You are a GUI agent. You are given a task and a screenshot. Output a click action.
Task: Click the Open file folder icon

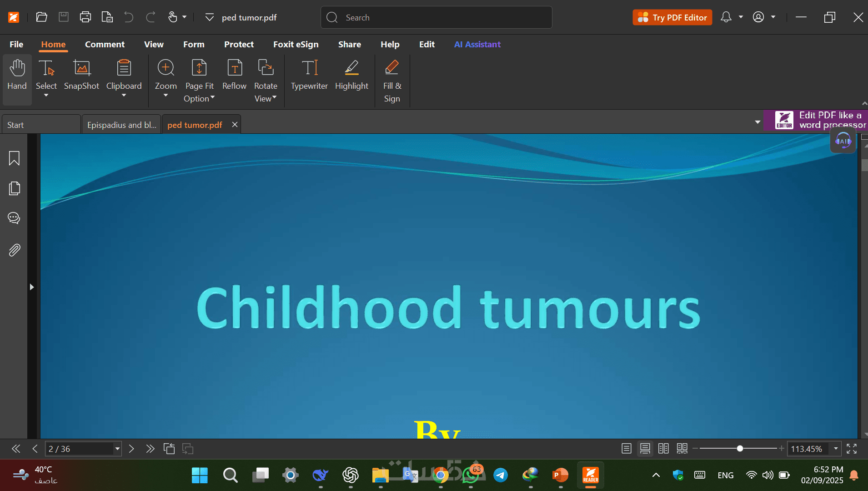pyautogui.click(x=42, y=17)
